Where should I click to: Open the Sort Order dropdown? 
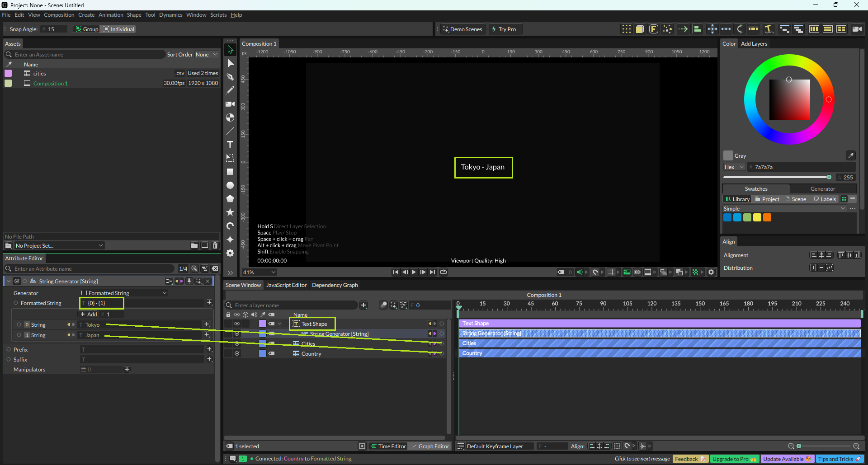206,55
